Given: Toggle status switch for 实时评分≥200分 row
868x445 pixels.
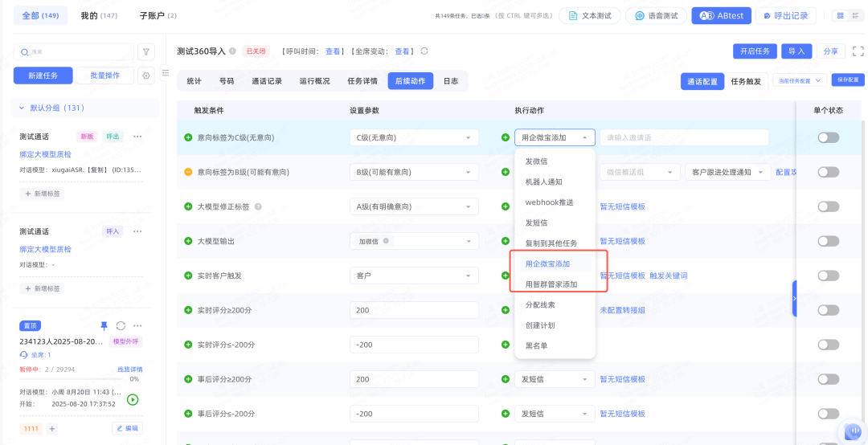Looking at the screenshot, I should coord(828,310).
